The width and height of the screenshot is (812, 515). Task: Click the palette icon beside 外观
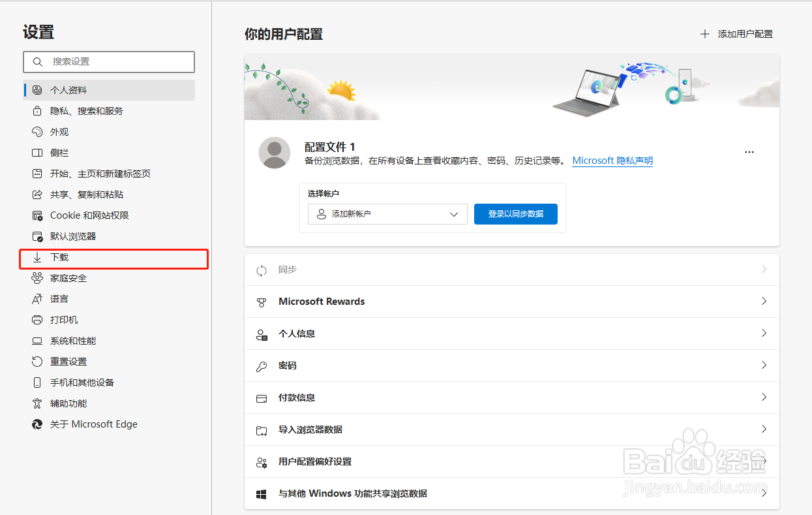click(x=37, y=132)
